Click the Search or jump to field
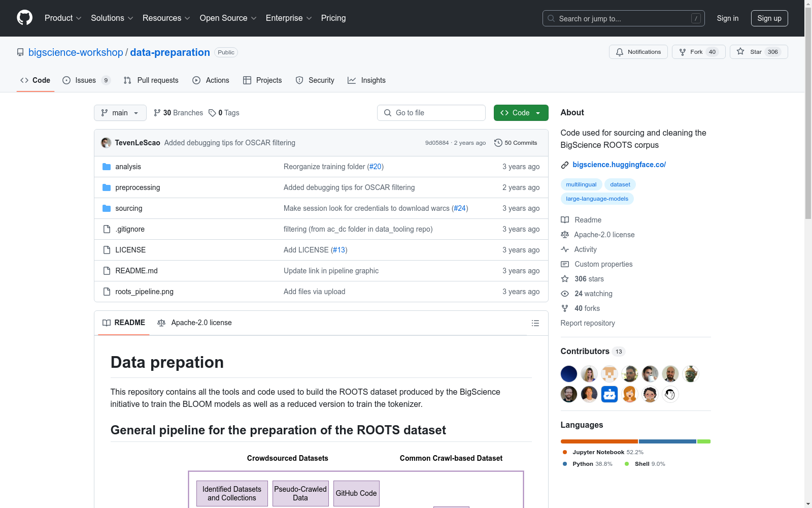 [x=624, y=18]
